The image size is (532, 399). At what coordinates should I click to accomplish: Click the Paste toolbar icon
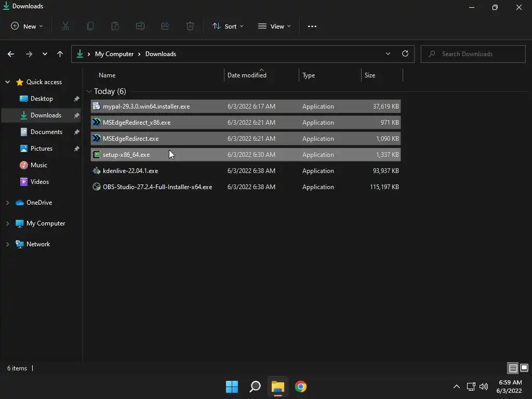(115, 26)
